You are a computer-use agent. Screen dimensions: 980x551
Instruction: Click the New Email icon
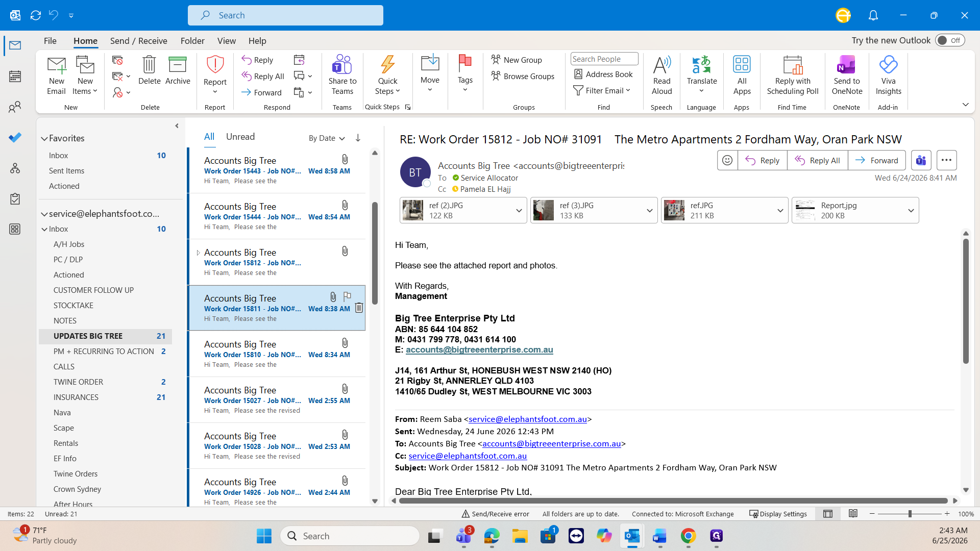[x=57, y=65]
